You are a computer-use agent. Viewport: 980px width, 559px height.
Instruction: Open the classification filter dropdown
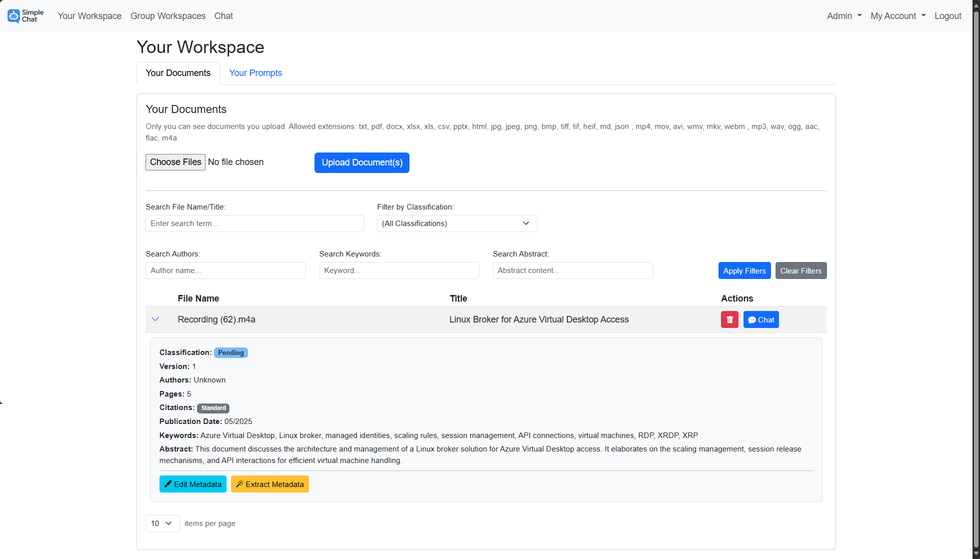point(456,223)
